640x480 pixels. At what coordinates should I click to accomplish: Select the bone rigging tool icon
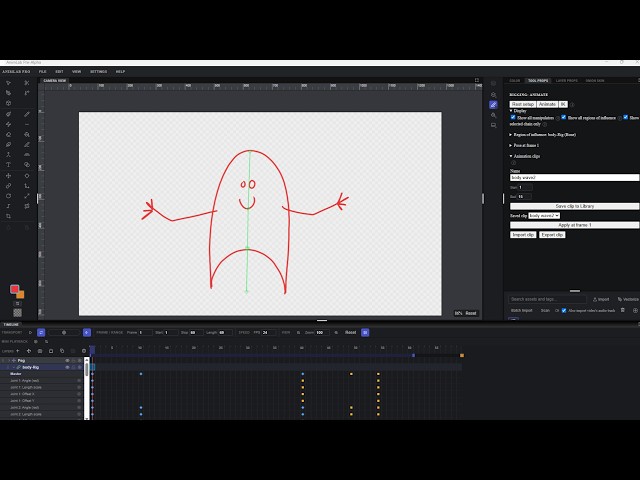tap(8, 154)
